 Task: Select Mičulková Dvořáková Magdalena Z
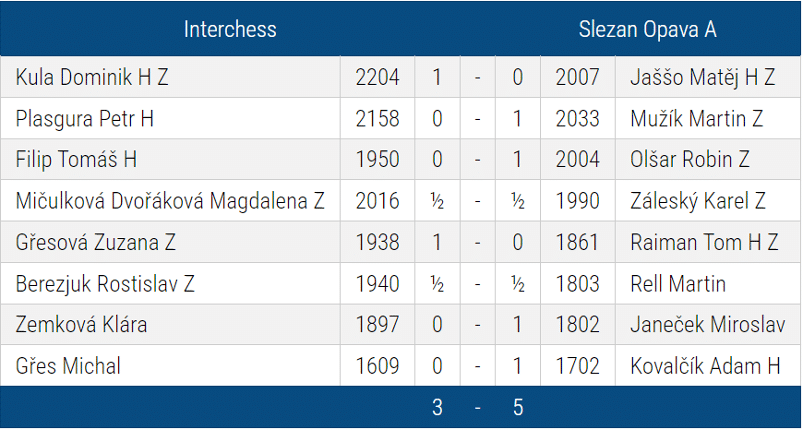(x=170, y=201)
